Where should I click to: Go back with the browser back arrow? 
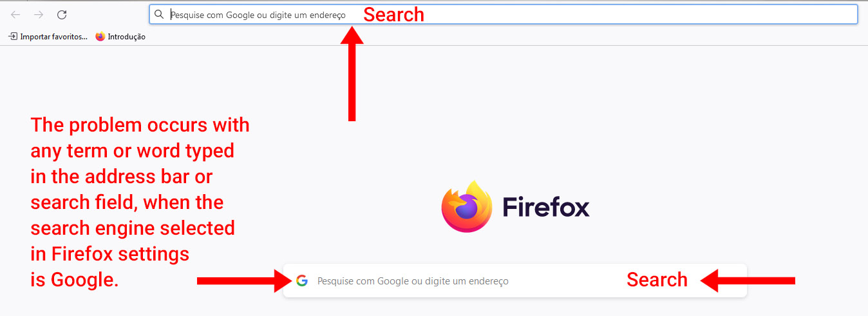click(x=15, y=14)
